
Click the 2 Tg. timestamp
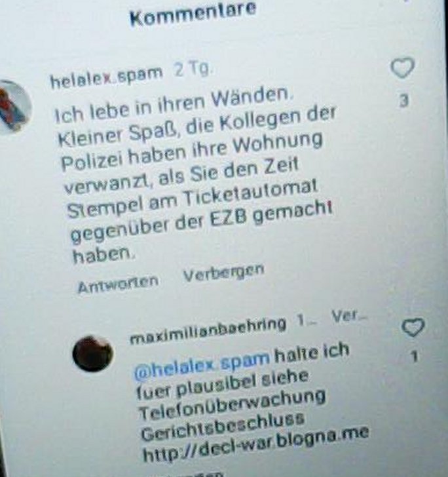coord(192,71)
